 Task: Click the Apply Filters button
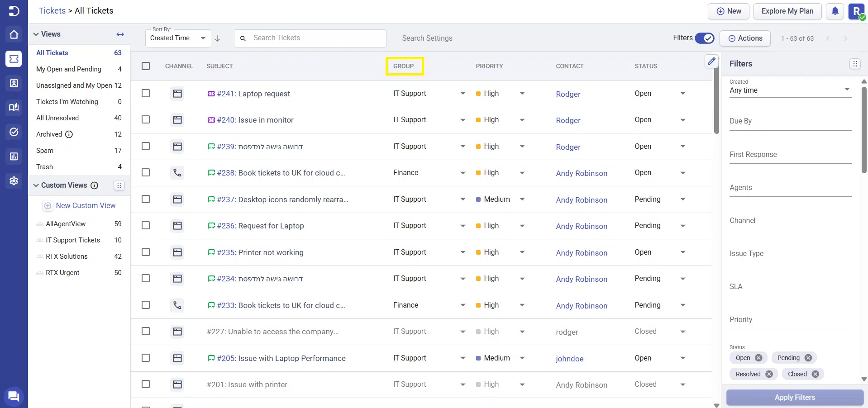click(x=795, y=398)
